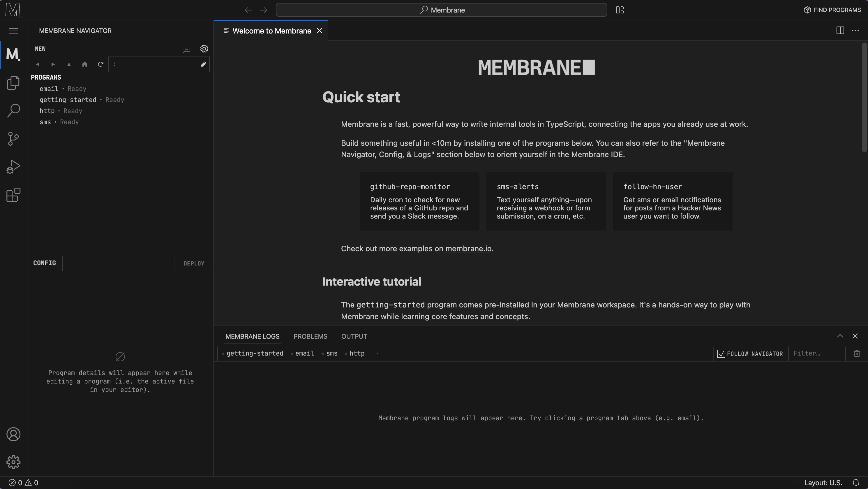
Task: Open navigator settings gear icon
Action: click(204, 49)
